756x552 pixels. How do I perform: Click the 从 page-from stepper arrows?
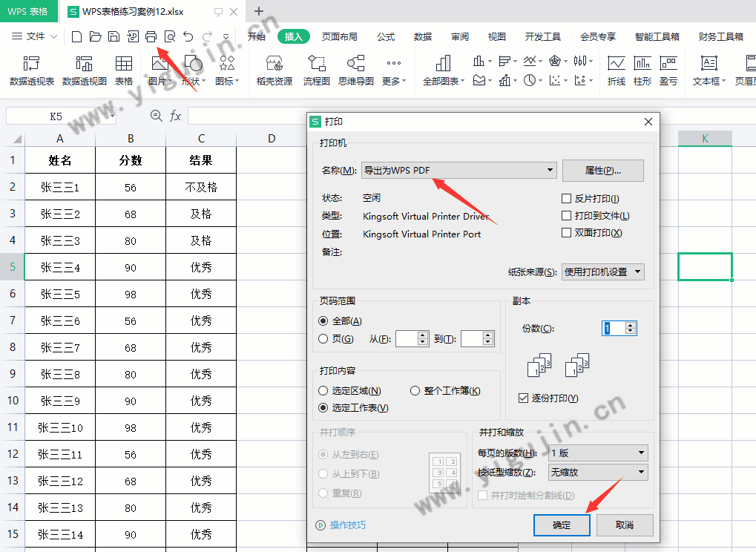click(422, 338)
